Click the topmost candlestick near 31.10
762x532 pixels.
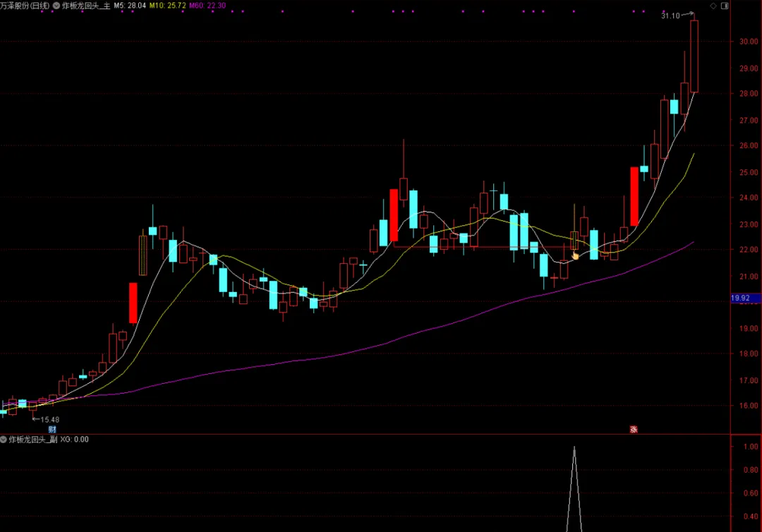[x=694, y=56]
